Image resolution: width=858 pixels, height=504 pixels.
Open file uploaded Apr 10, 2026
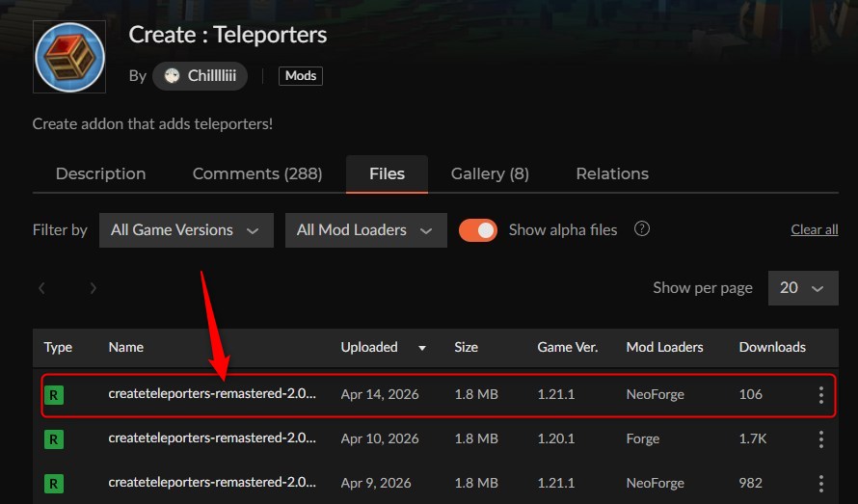click(212, 438)
